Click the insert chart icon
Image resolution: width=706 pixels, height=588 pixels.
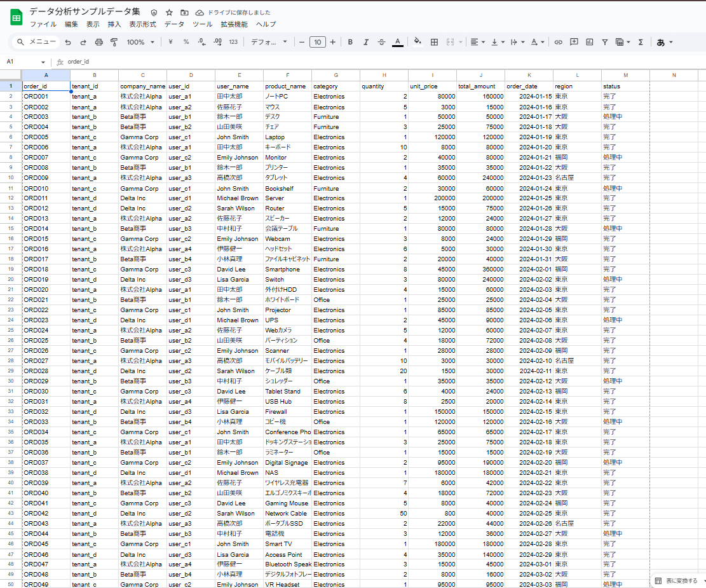(x=589, y=42)
